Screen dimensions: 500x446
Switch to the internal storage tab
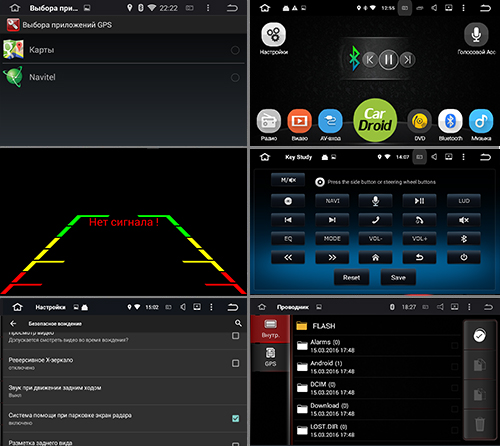coord(270,329)
